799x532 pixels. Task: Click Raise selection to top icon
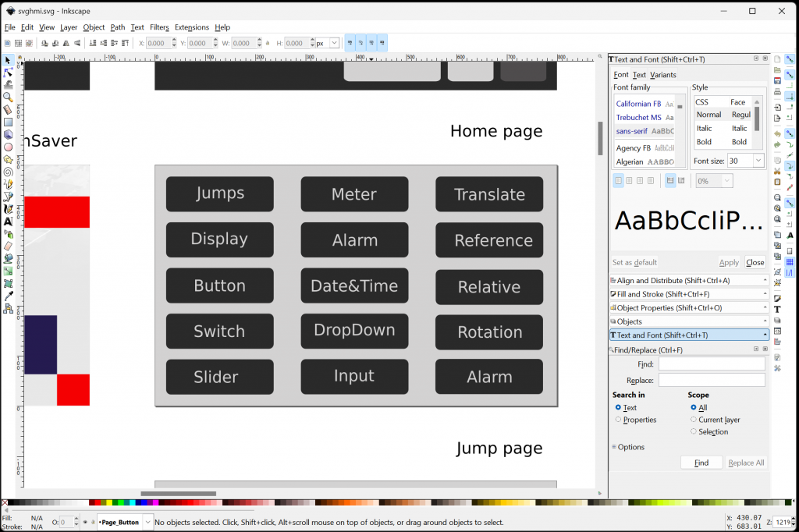click(x=125, y=44)
